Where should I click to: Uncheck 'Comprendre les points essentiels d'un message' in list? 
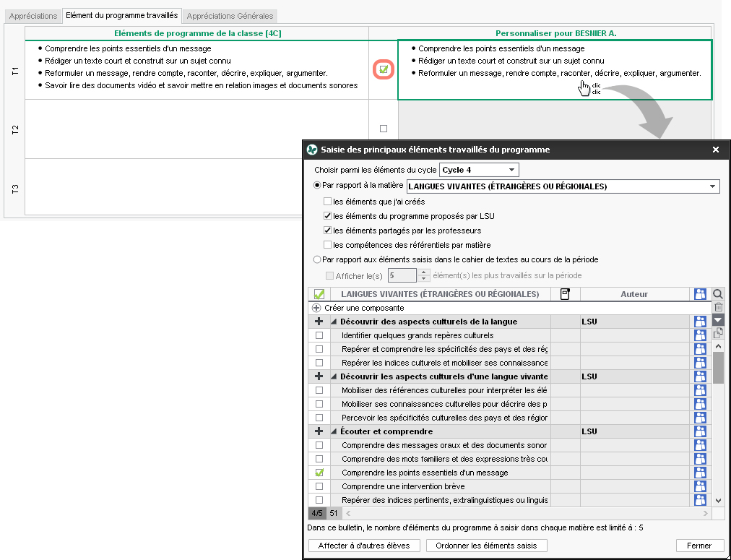319,473
